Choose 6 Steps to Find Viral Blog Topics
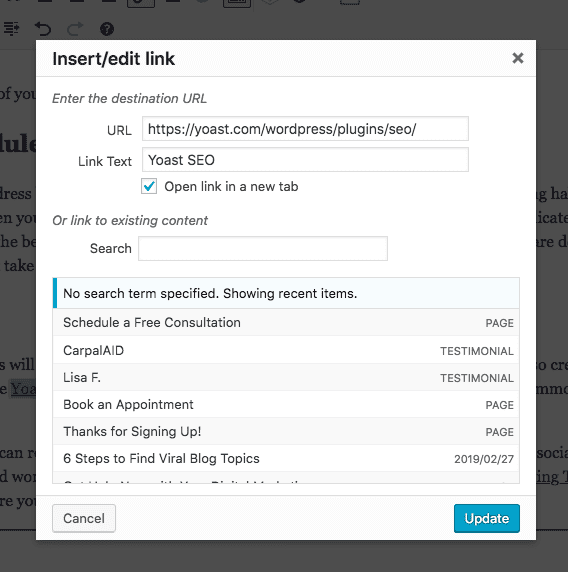568x572 pixels. point(286,459)
